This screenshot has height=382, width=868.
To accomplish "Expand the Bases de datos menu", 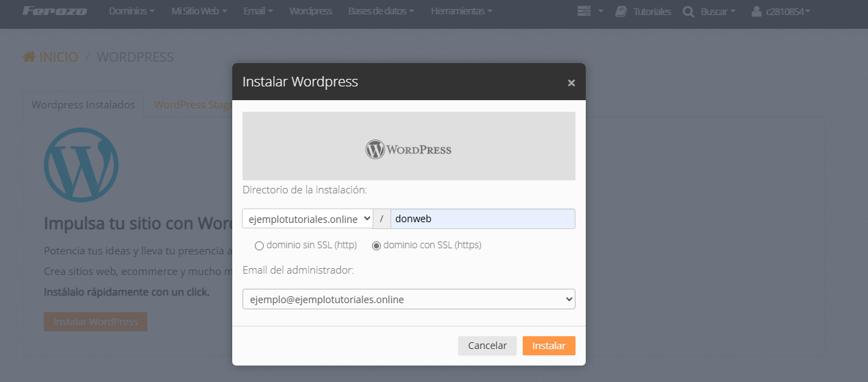I will 381,12.
